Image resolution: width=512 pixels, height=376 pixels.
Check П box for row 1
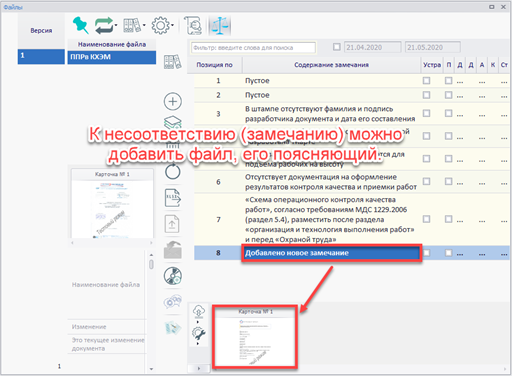[x=449, y=81]
